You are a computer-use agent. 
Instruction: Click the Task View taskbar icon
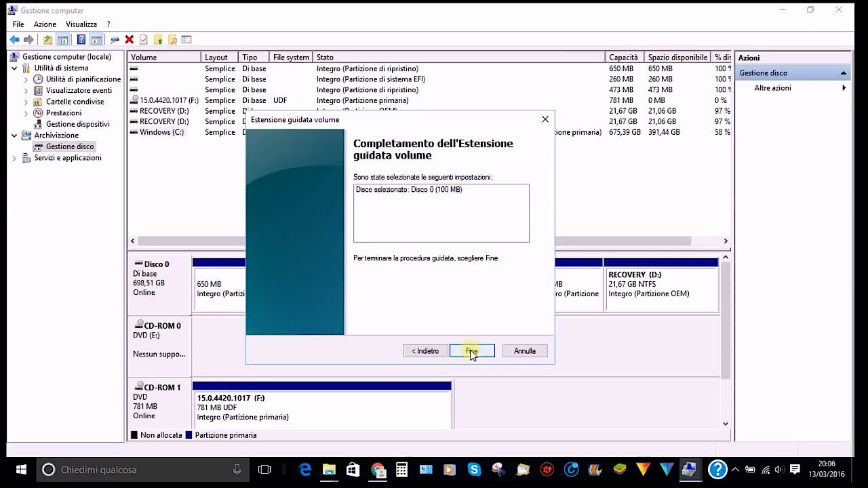[x=264, y=470]
